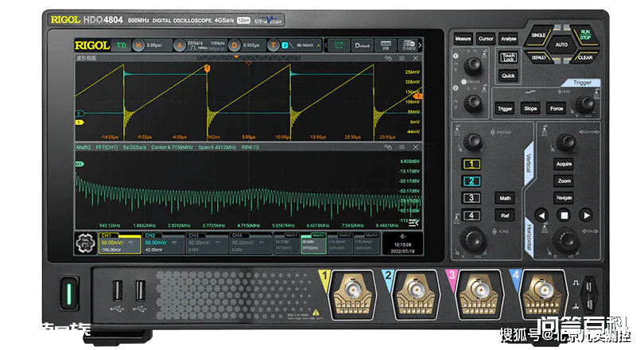Viewport: 644px width, 350px height.
Task: Push the CLEAR key
Action: (585, 56)
